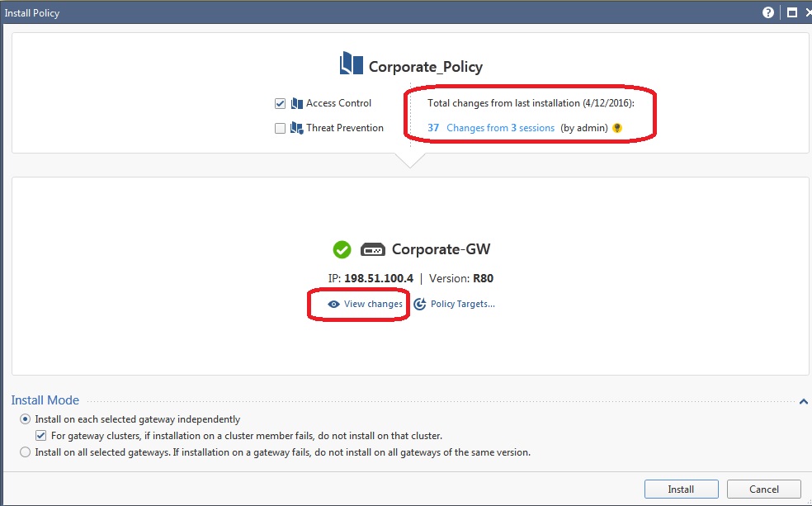
Task: Click the Corporate-GW gateway name
Action: click(441, 249)
